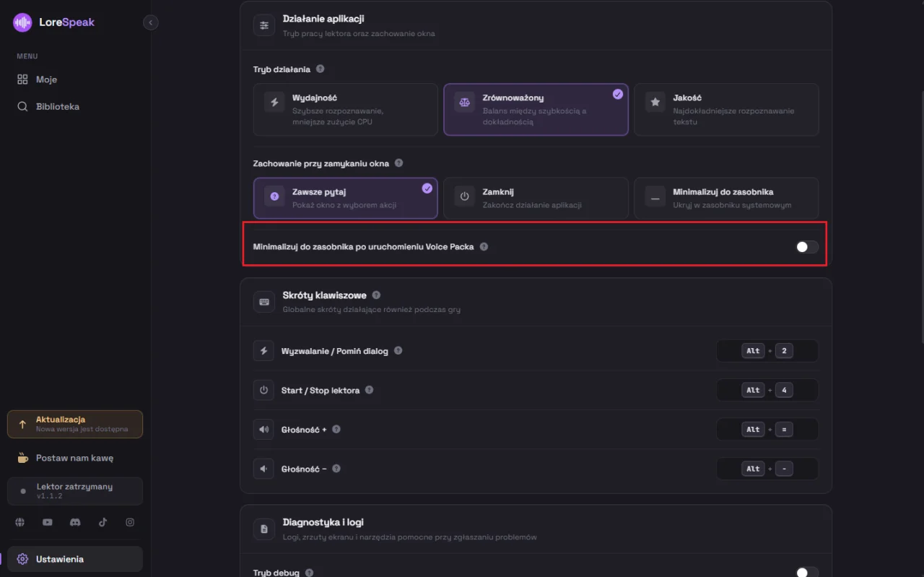Click help icon beside 'Zachowanie przy zamykaniu okna'
924x577 pixels.
pos(399,163)
